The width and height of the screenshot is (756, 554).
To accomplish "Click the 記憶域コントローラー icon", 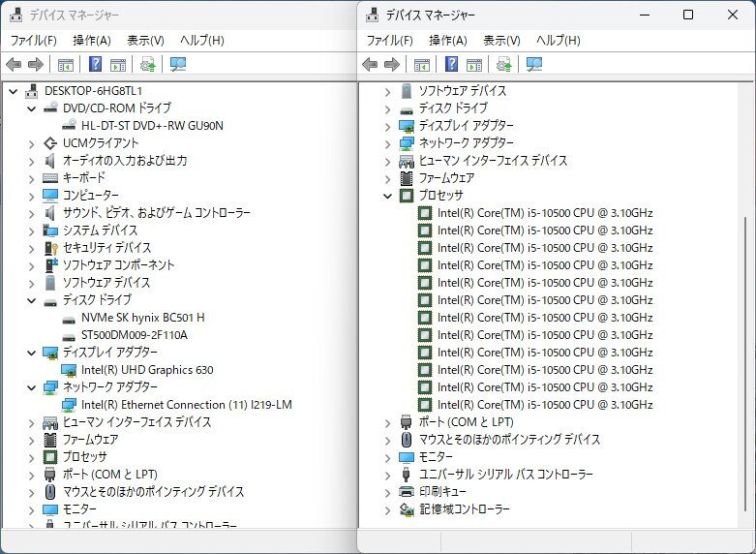I will click(407, 509).
